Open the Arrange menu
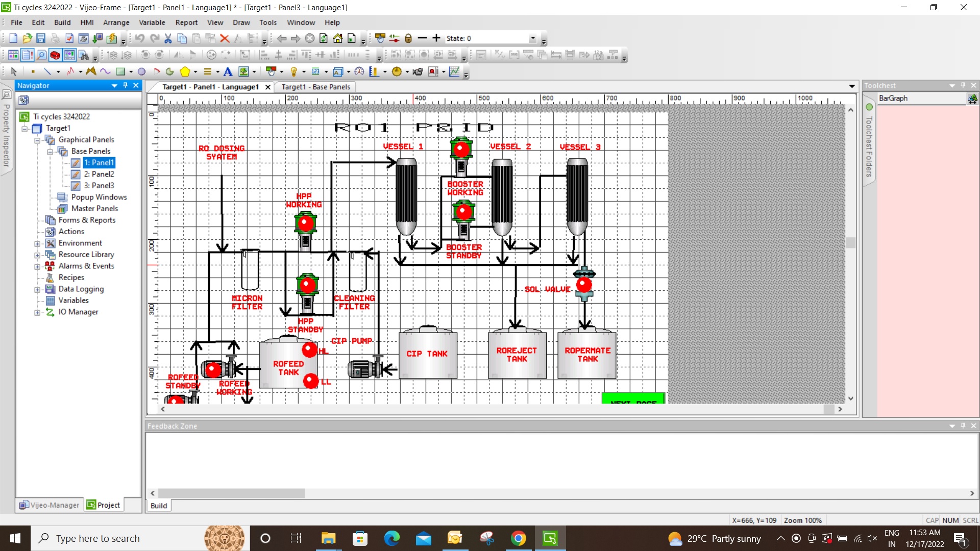Viewport: 980px width, 551px height. pyautogui.click(x=116, y=22)
